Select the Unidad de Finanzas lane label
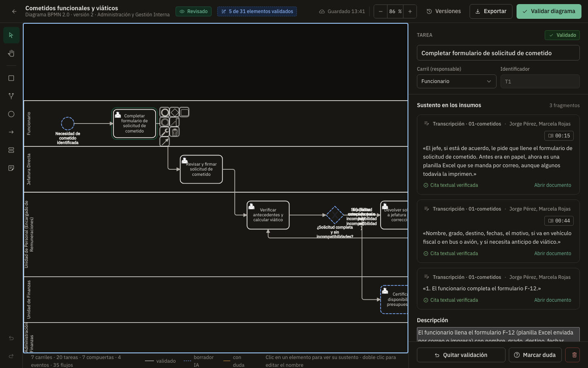Image resolution: width=588 pixels, height=368 pixels. [29, 300]
